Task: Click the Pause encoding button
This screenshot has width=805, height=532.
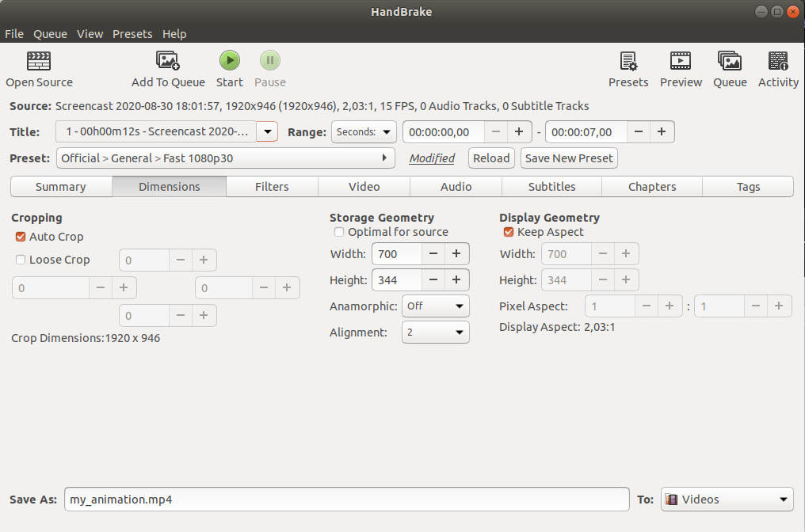Action: point(270,60)
